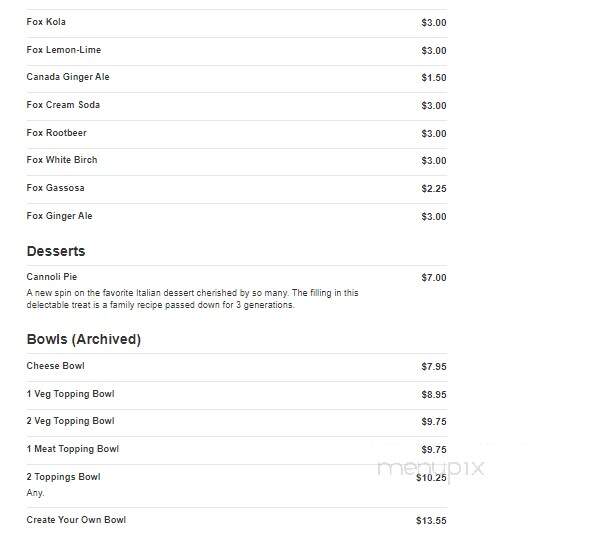610x551 pixels.
Task: Click the $1.50 price for Canada Ginger Ale
Action: 434,78
